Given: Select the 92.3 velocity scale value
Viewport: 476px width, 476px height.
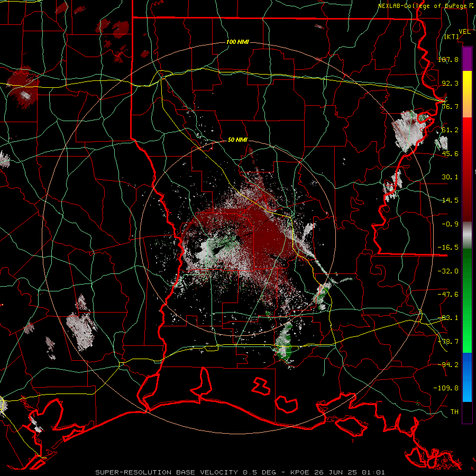Looking at the screenshot, I should click(x=450, y=83).
